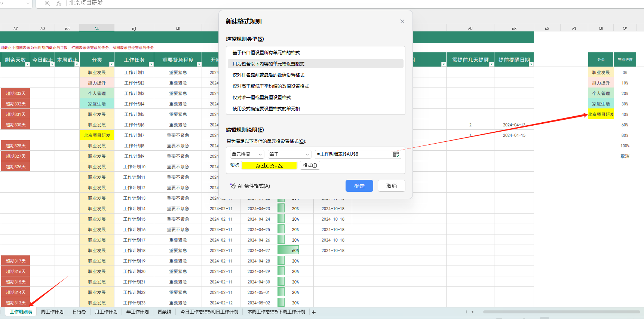Select rule type 只为包含以下内容的单元格设置格式
Screen dimensions: 644x319
(316, 64)
